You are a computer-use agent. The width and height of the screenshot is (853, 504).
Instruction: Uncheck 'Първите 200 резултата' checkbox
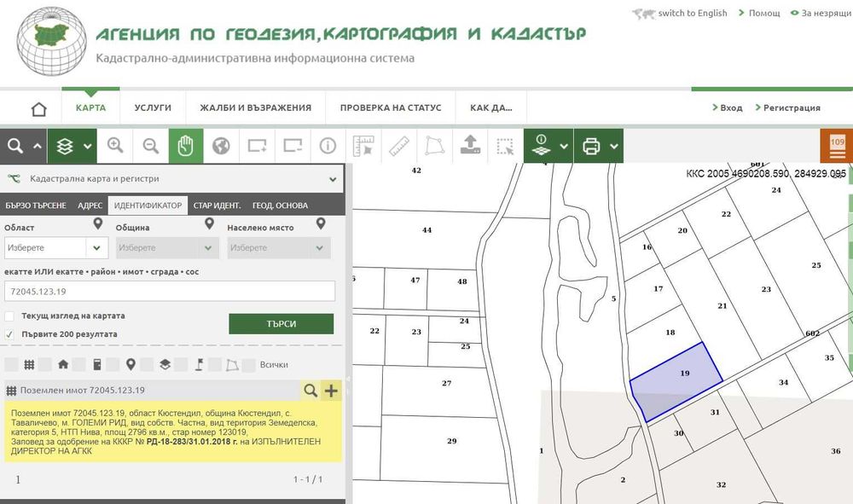[9, 334]
